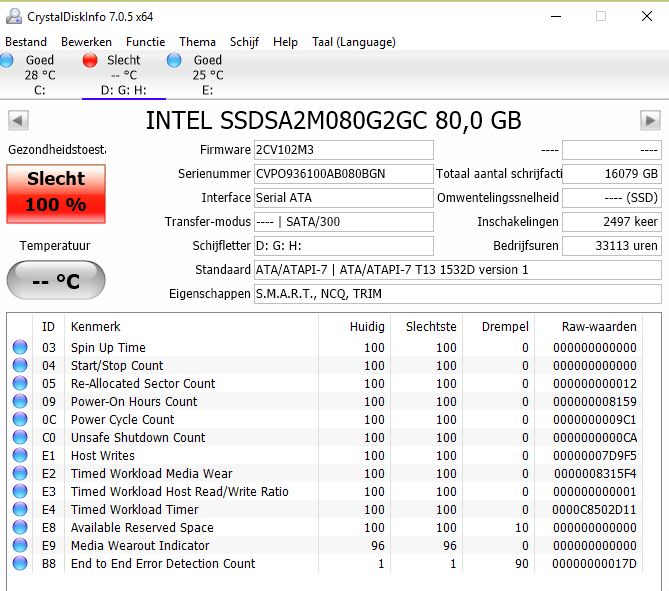Click the Kenmerk column header

click(191, 326)
